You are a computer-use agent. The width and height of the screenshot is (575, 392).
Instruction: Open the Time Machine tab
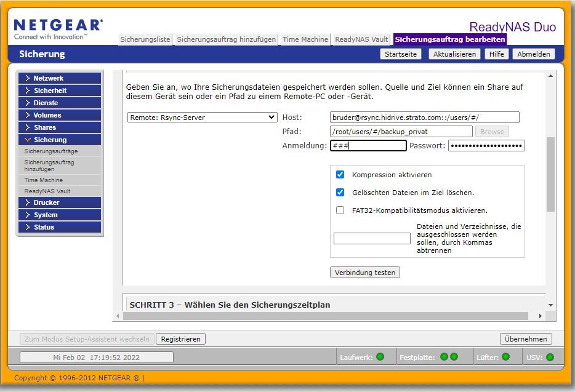click(x=305, y=39)
